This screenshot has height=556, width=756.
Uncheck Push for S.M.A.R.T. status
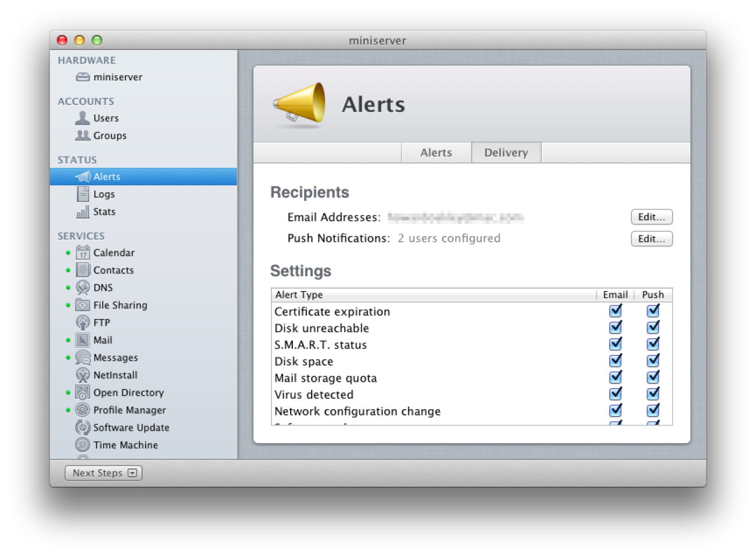click(x=652, y=344)
